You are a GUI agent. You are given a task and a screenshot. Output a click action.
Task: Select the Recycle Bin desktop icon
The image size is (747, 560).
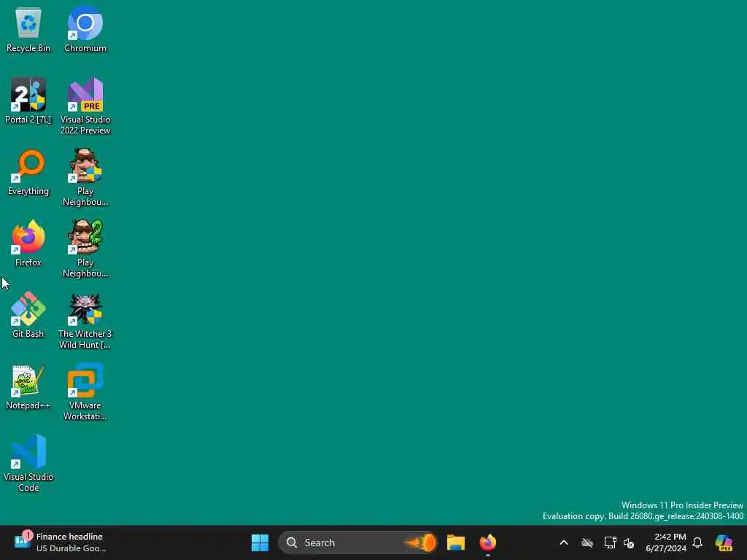click(28, 29)
